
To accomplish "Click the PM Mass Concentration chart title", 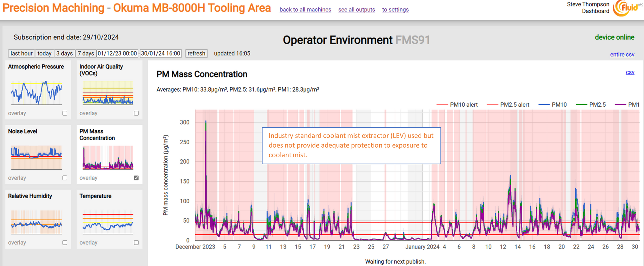I will (202, 74).
